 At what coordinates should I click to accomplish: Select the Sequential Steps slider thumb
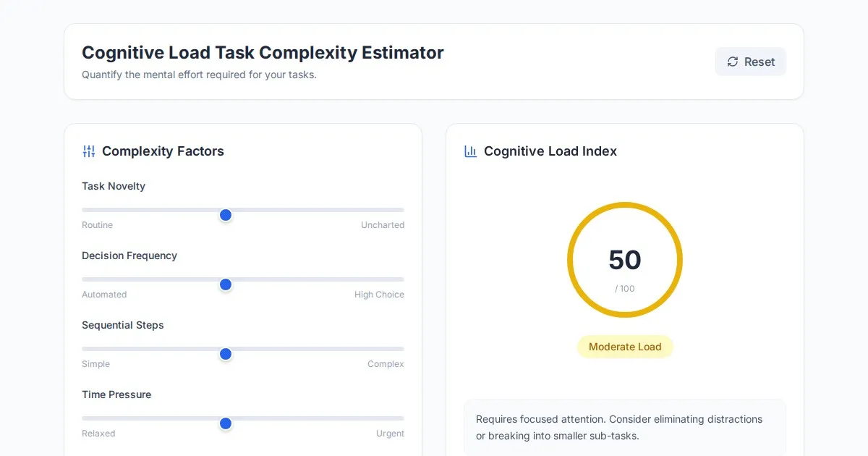[x=226, y=354]
